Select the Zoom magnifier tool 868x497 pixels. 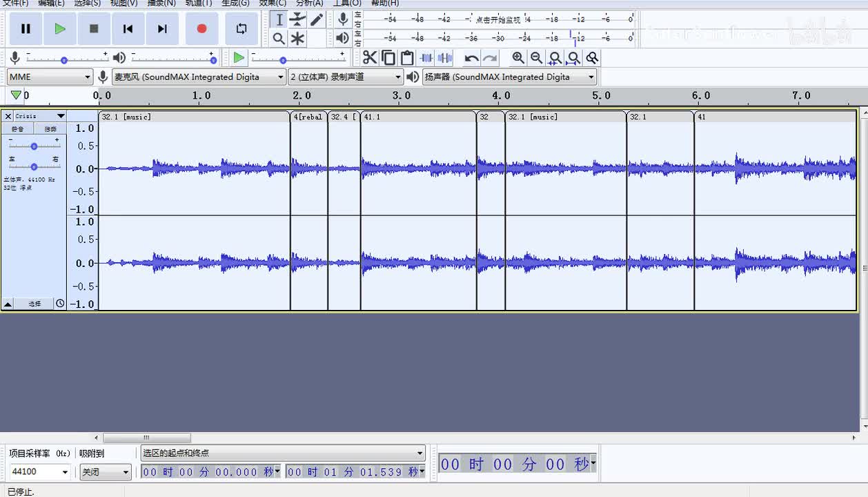tap(279, 39)
